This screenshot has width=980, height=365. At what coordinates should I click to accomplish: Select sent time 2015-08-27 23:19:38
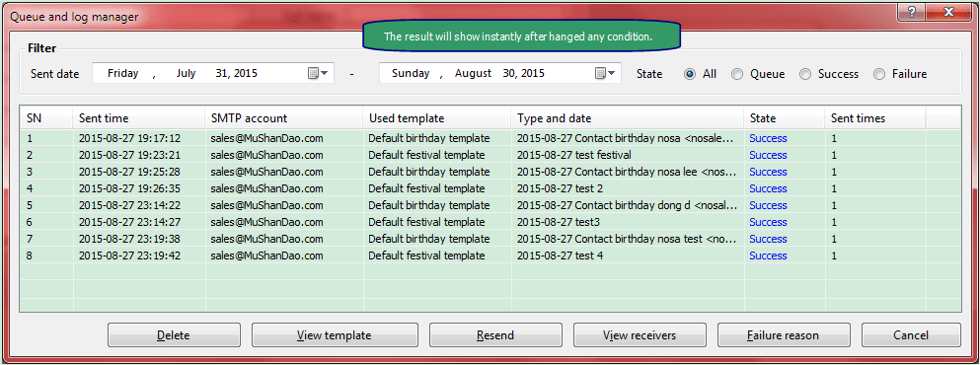coord(130,239)
